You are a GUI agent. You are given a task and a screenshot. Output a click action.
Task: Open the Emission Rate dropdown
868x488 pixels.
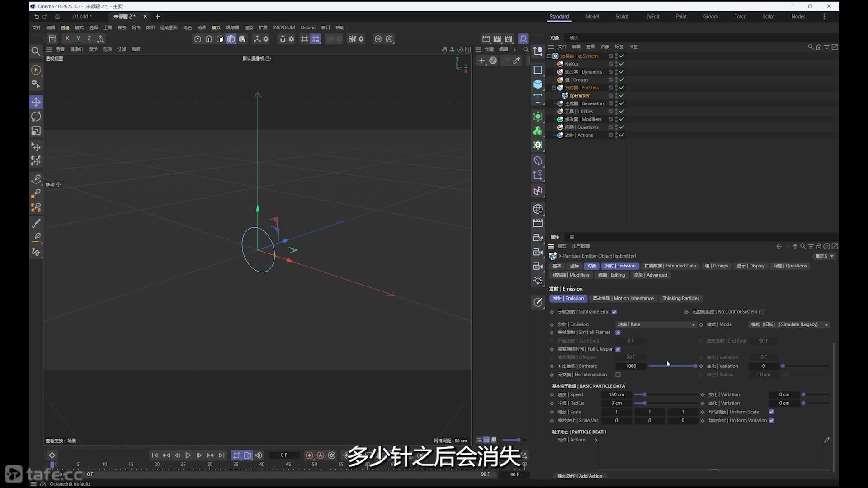[x=656, y=324]
